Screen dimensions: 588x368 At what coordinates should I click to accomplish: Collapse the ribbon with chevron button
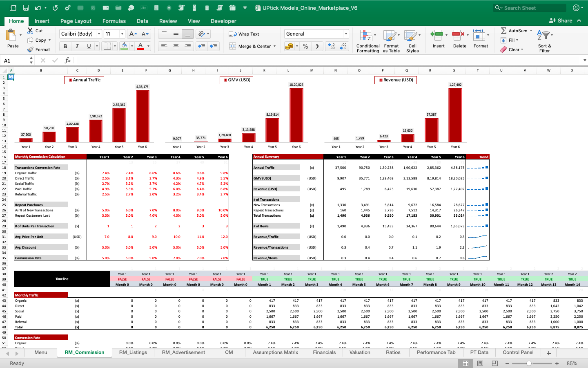[x=579, y=20]
